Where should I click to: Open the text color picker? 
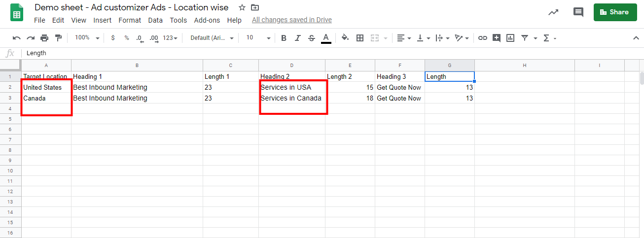point(326,38)
